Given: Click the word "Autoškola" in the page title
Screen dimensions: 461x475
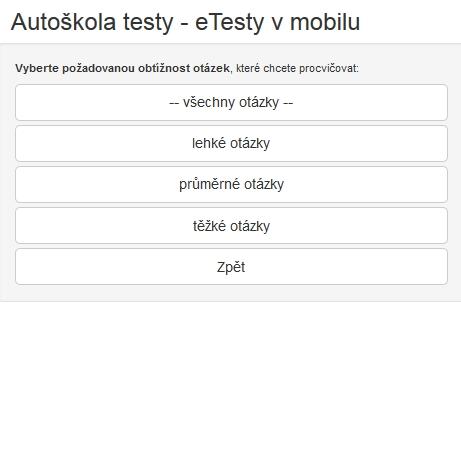Looking at the screenshot, I should (x=63, y=22).
